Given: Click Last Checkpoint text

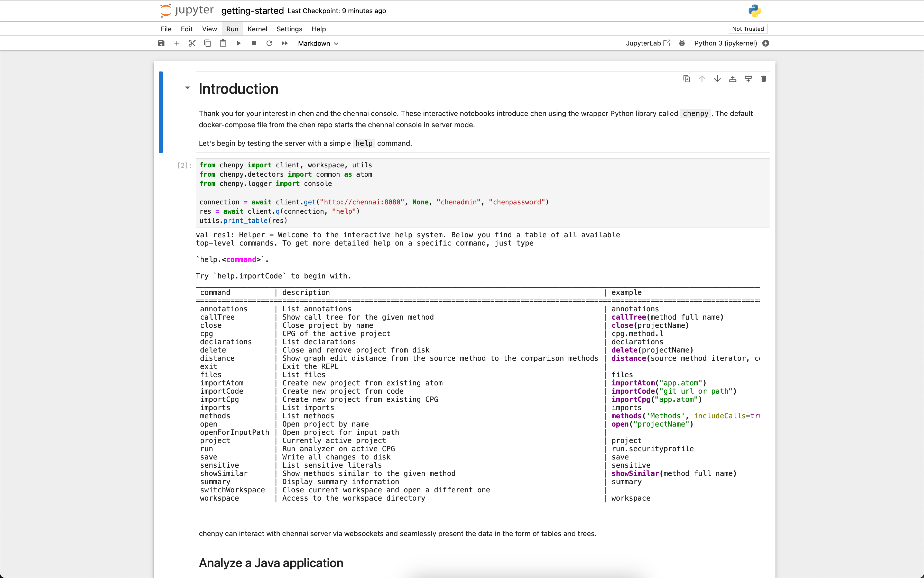Looking at the screenshot, I should point(337,11).
